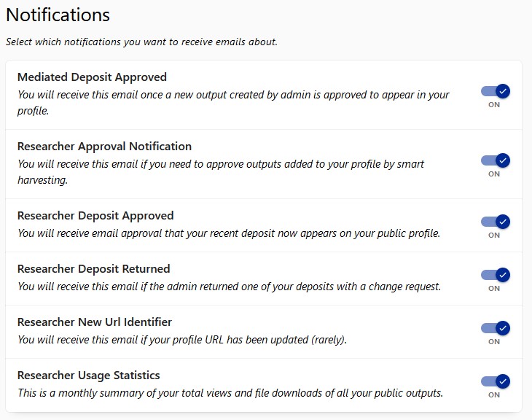
Task: Click the monthly summary description text
Action: pos(230,393)
